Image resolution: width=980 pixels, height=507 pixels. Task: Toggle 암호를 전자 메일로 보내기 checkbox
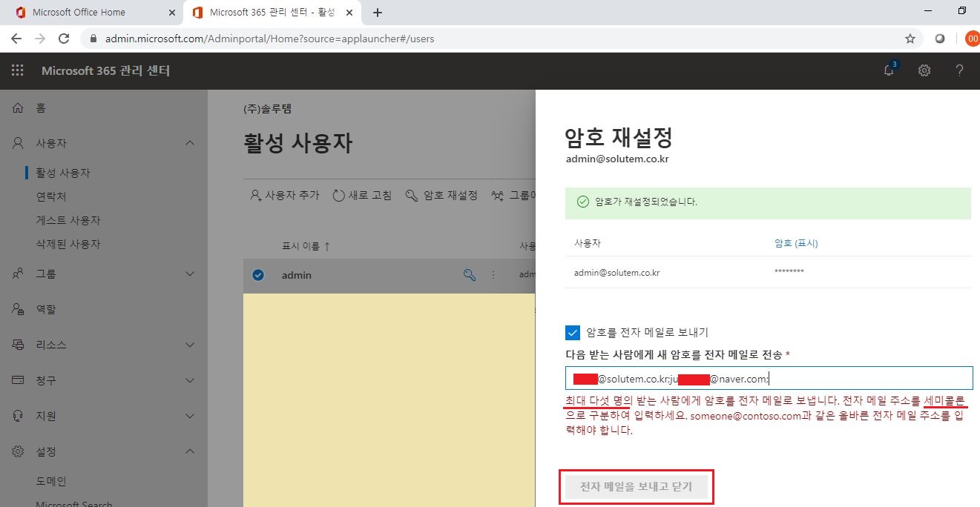[x=572, y=332]
